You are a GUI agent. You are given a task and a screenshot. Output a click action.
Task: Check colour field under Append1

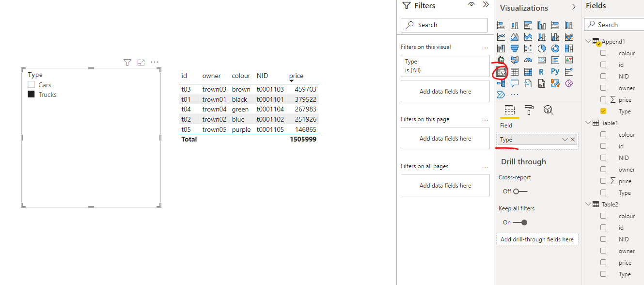tap(603, 53)
